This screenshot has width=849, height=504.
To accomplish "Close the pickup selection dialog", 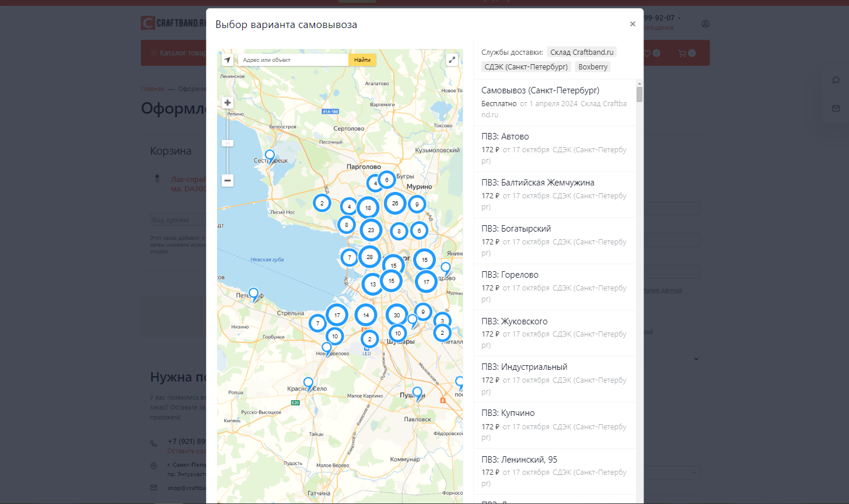I will click(633, 24).
